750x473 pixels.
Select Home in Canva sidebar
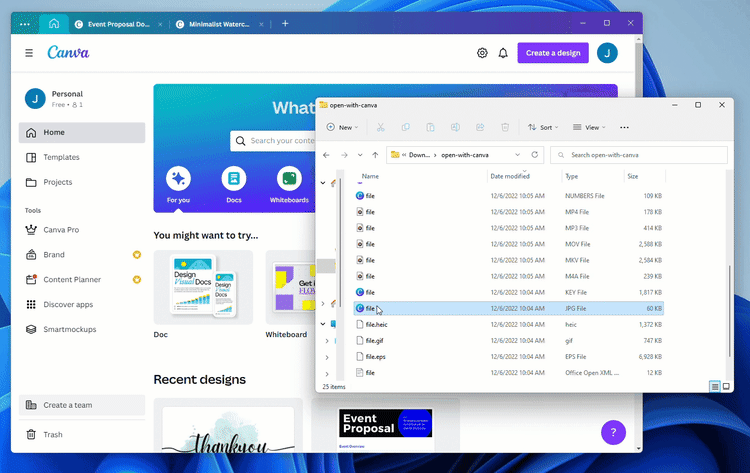pyautogui.click(x=82, y=132)
